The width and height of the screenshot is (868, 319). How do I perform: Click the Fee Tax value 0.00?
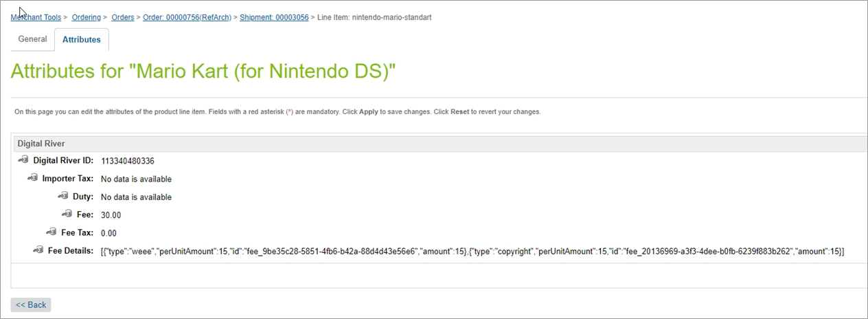click(x=108, y=233)
